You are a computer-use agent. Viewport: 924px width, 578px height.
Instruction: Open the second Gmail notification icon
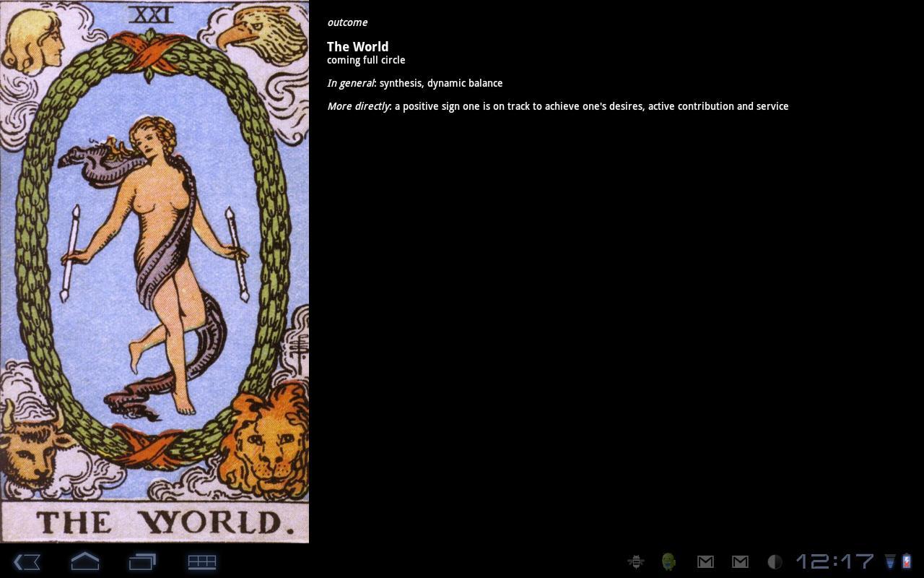click(x=740, y=561)
